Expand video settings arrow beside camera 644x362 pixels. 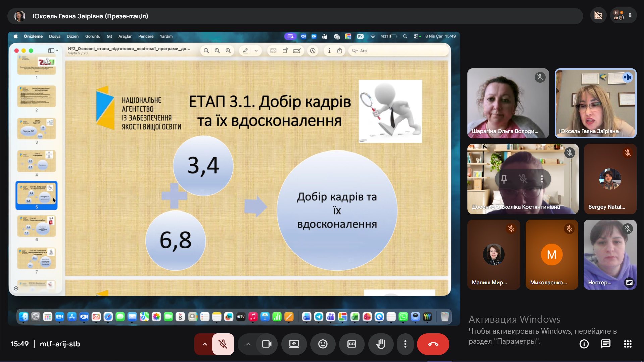(248, 344)
